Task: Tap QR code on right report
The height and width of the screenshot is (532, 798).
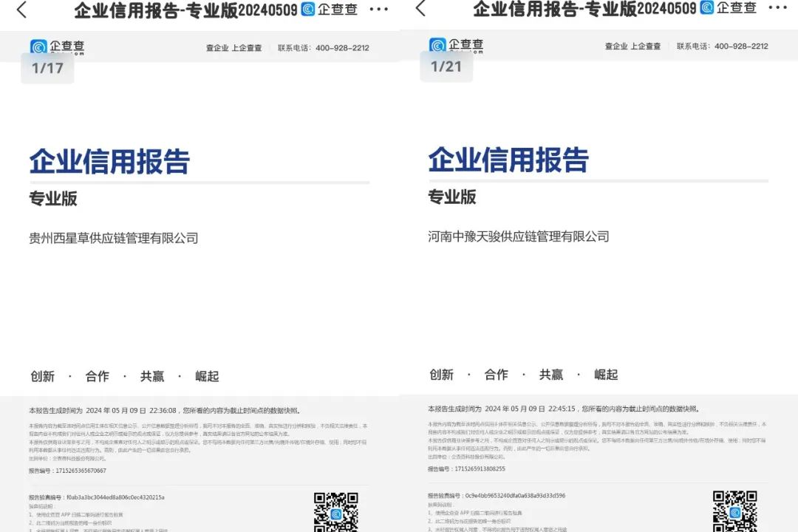Action: tap(734, 511)
